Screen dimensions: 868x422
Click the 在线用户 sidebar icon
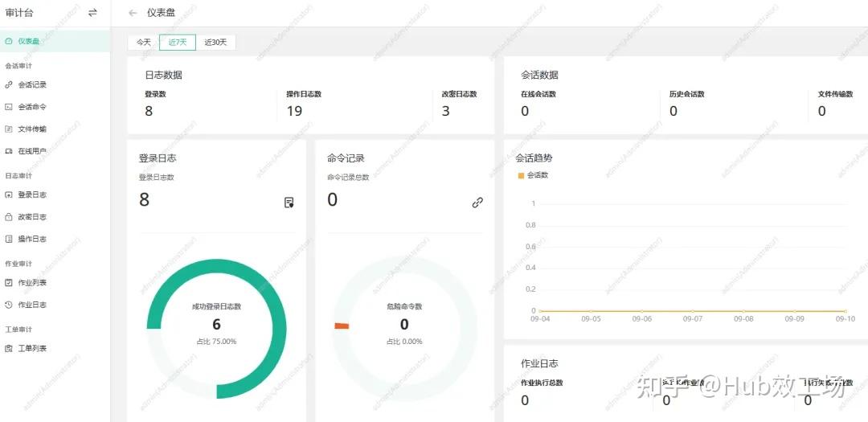9,151
